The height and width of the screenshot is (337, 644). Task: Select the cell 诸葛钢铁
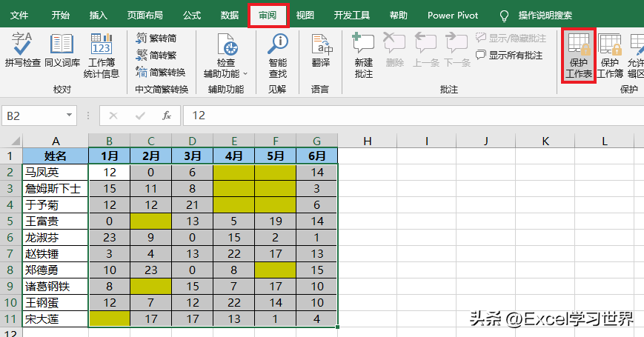click(x=56, y=287)
